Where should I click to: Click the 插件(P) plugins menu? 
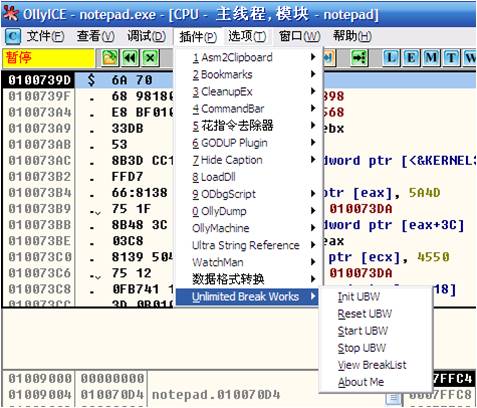point(198,37)
